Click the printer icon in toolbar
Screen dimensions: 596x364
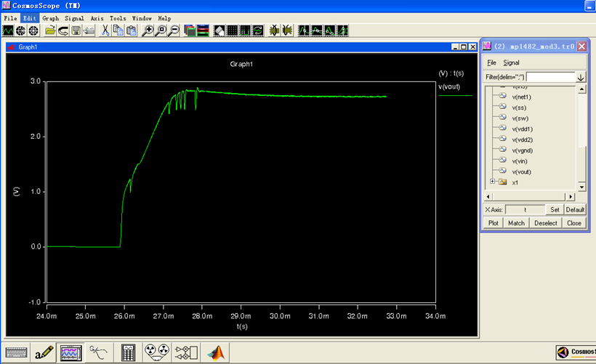point(89,31)
